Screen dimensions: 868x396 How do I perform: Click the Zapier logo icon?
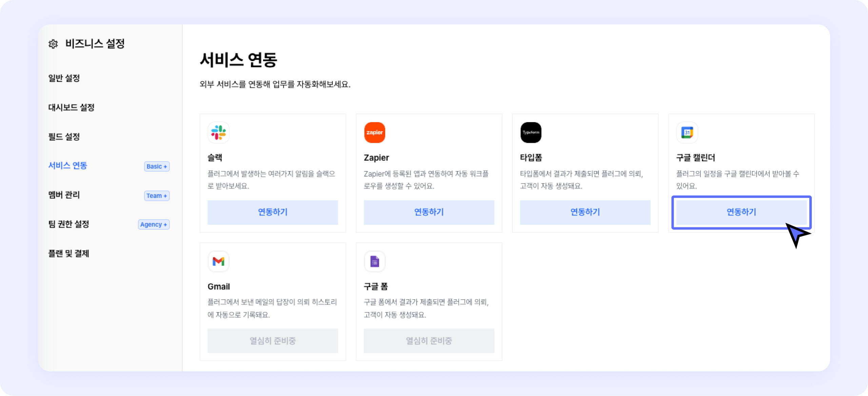coord(375,133)
